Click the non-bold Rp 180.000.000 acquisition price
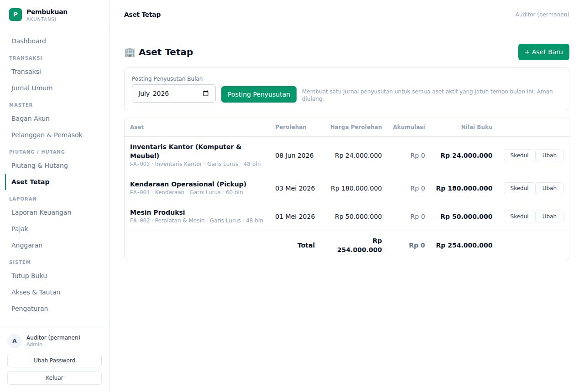The image size is (584, 392). point(356,188)
